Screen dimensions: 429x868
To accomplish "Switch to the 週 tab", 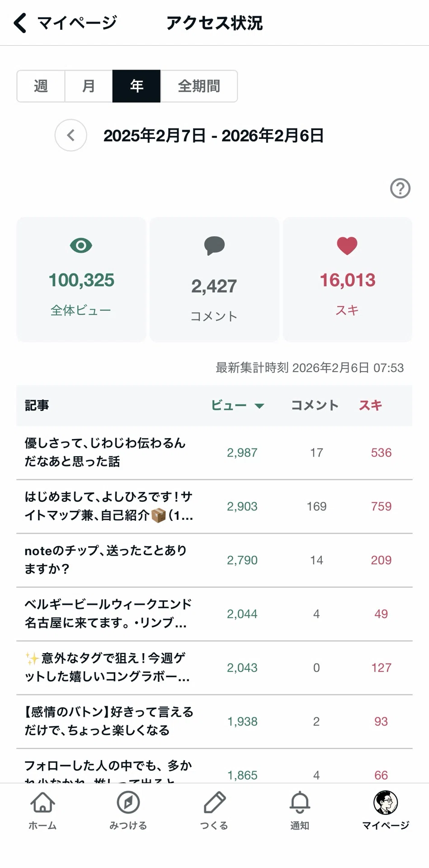I will 41,86.
